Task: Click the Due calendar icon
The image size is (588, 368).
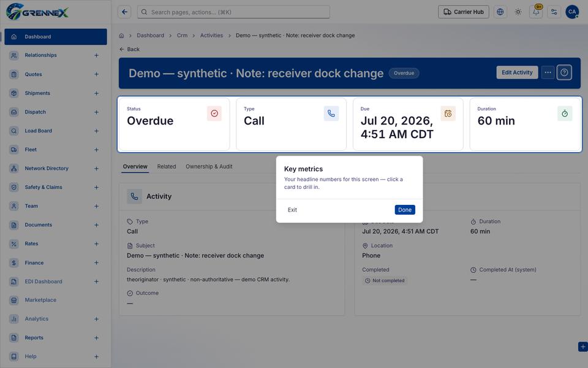Action: pos(448,113)
